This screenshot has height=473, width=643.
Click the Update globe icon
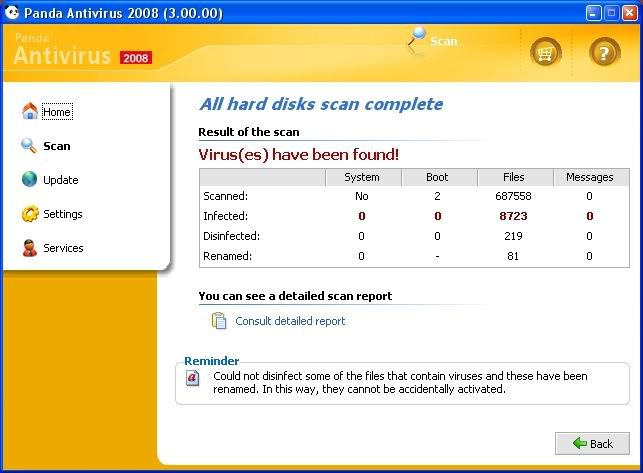coord(30,179)
